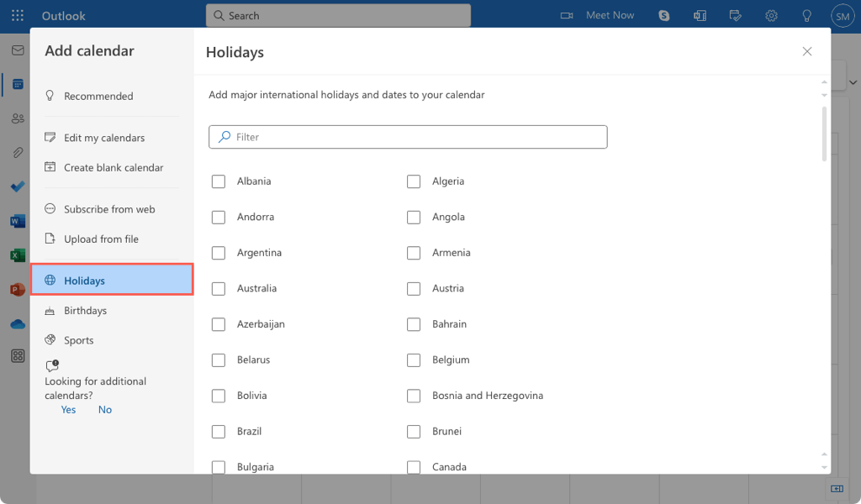
Task: Open the Excel app icon in sidebar
Action: pyautogui.click(x=18, y=255)
